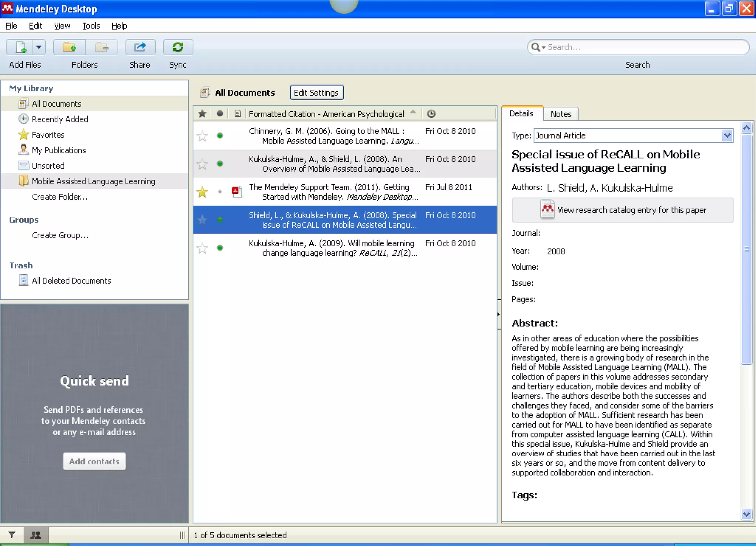Switch to the Notes tab

tap(561, 114)
